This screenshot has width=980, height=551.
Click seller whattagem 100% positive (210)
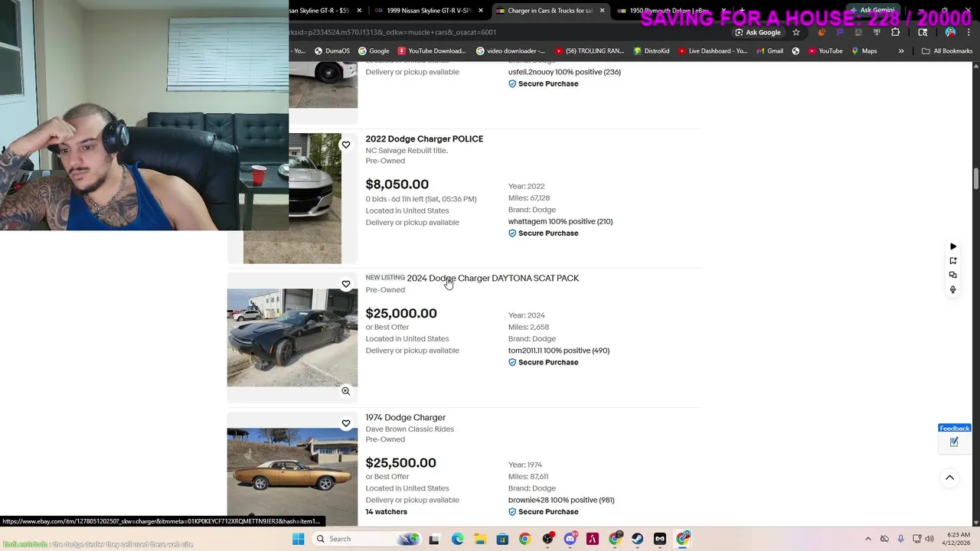(x=560, y=221)
